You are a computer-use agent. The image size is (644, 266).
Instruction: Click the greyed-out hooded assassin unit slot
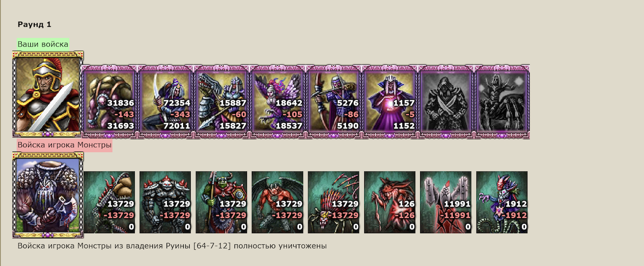pyautogui.click(x=446, y=101)
